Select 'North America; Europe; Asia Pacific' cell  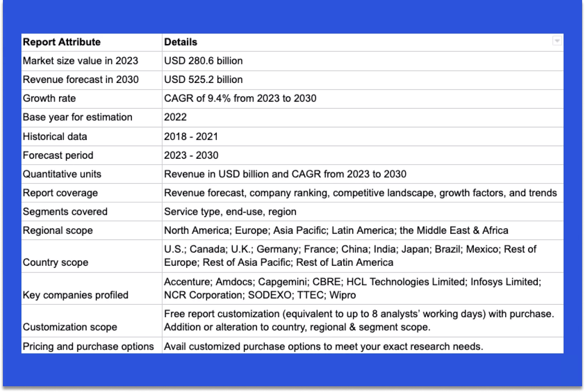(363, 230)
